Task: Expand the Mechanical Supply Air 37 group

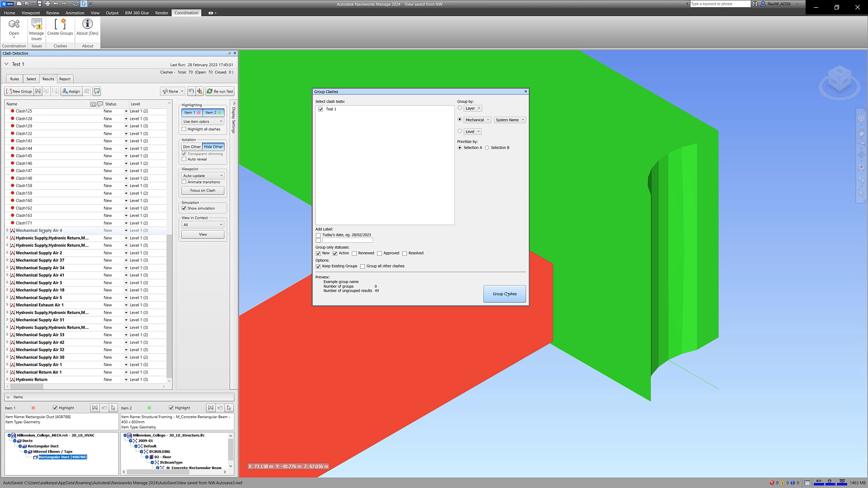Action: 7,260
